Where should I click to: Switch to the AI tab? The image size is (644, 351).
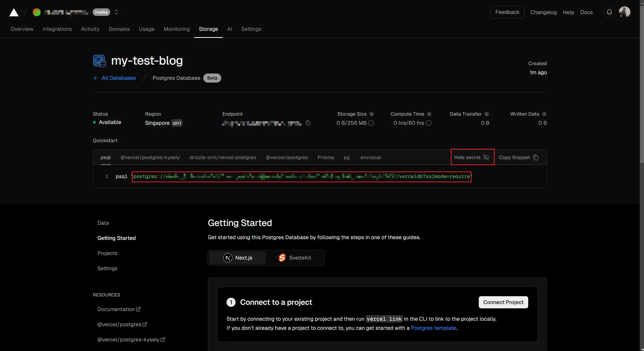click(230, 29)
